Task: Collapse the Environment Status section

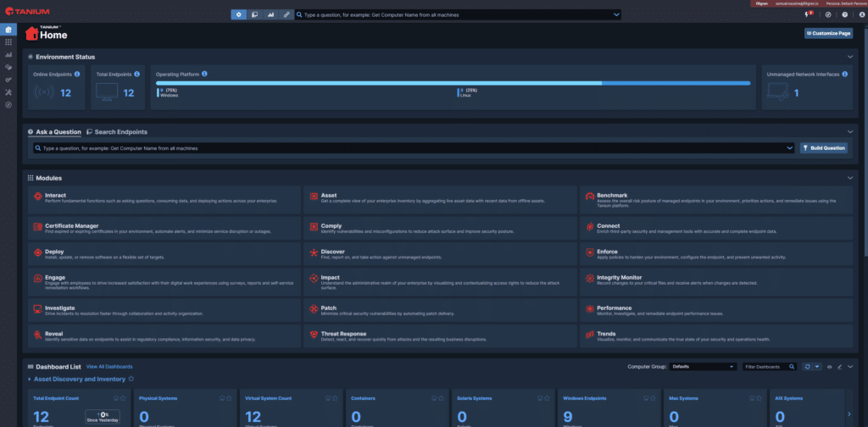Action: tap(850, 57)
